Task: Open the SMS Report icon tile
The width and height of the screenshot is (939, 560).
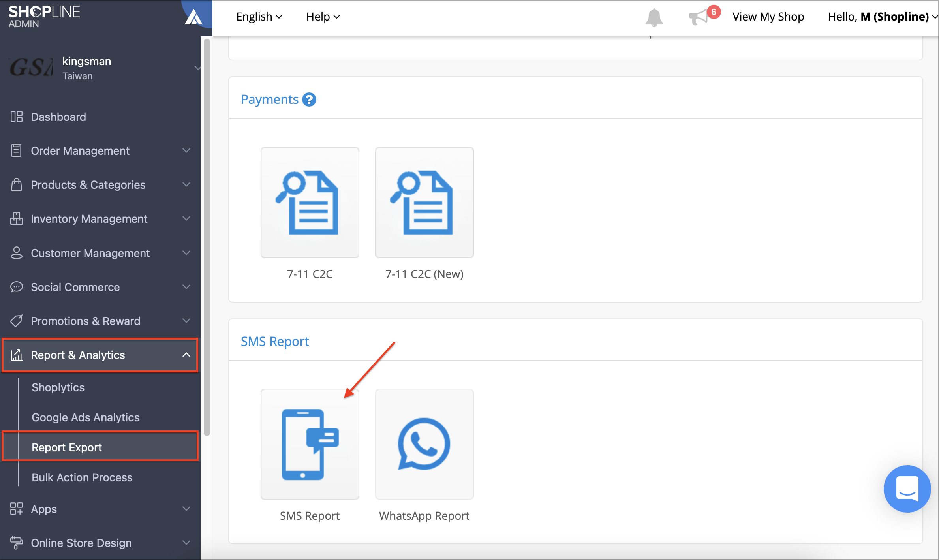Action: tap(310, 444)
